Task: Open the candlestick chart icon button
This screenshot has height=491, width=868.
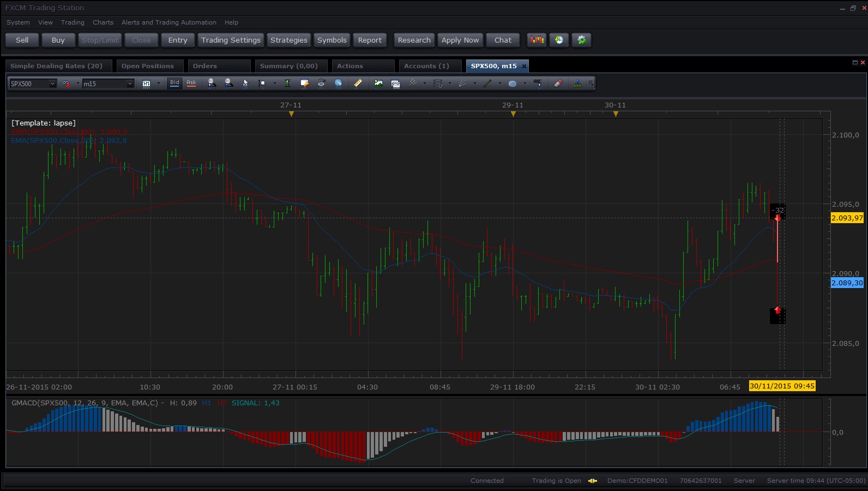Action: [x=537, y=40]
